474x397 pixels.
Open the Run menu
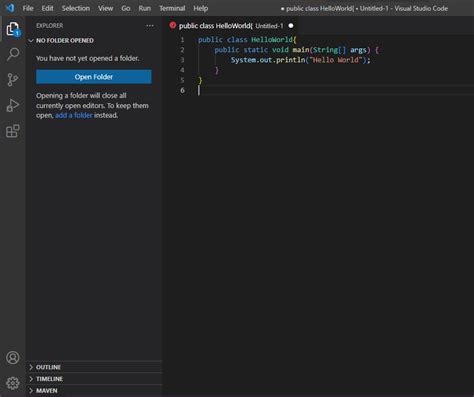[x=145, y=8]
